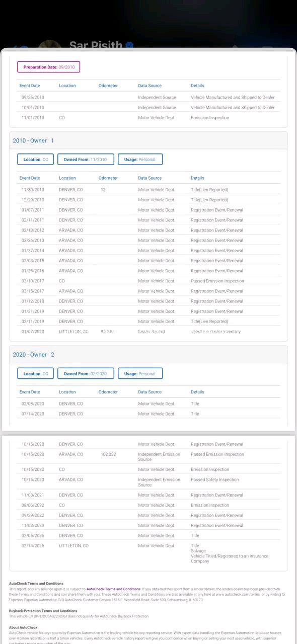Click the 01/07/2011 Registration Event/Renewal row

click(x=148, y=210)
